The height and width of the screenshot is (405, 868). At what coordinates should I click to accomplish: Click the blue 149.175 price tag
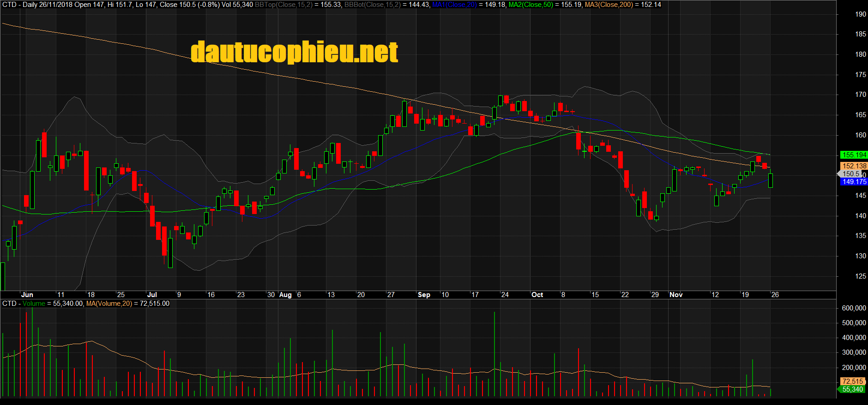point(854,182)
